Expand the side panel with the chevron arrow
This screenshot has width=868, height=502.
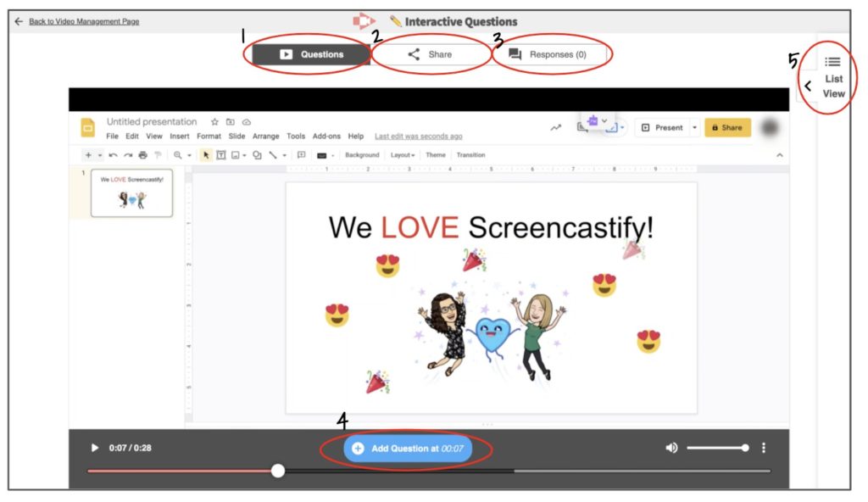[808, 86]
